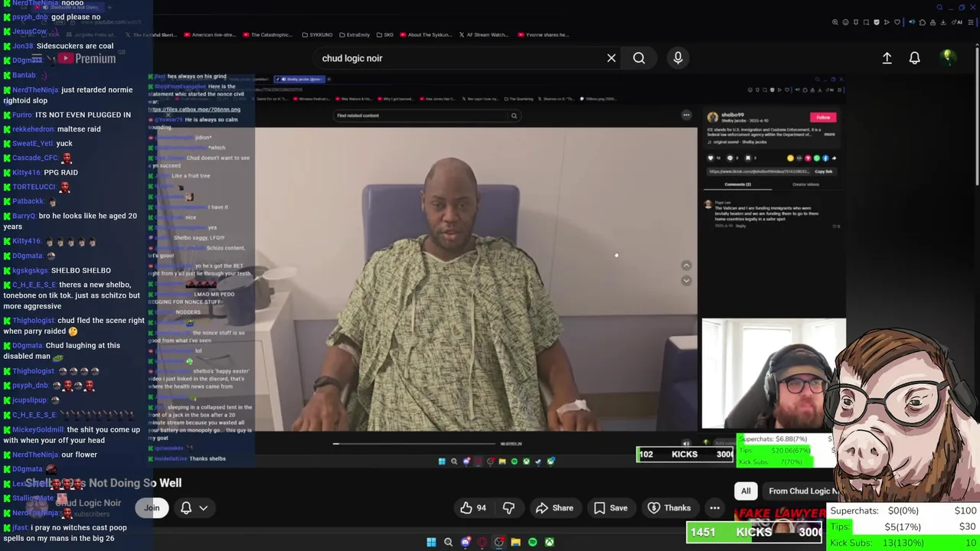Join the Chud Logic Noir channel
980x551 pixels.
152,508
